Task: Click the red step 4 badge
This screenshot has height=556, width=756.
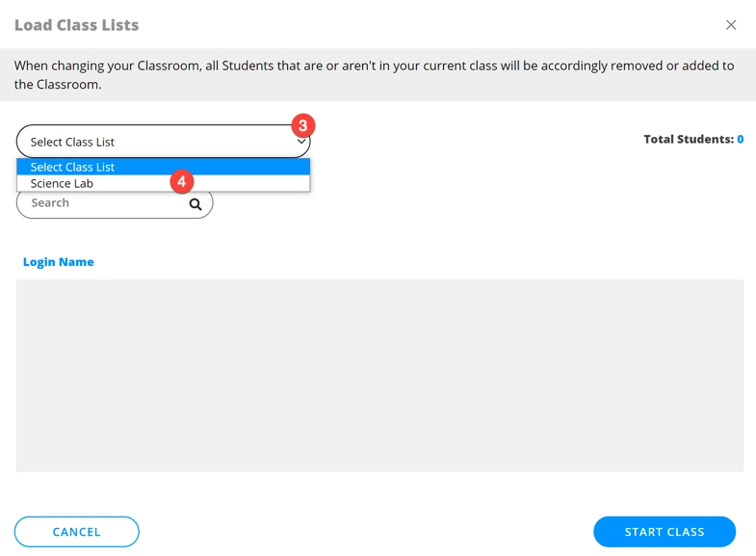Action: [182, 181]
